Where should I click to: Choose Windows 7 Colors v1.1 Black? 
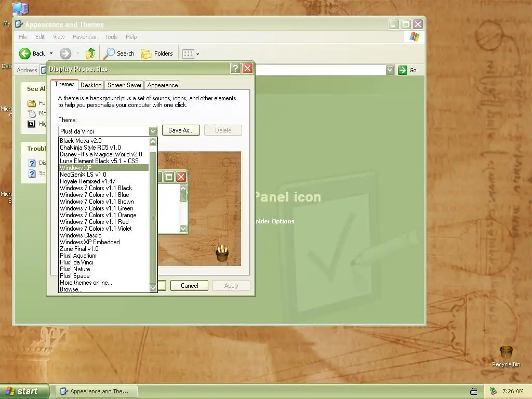click(103, 188)
